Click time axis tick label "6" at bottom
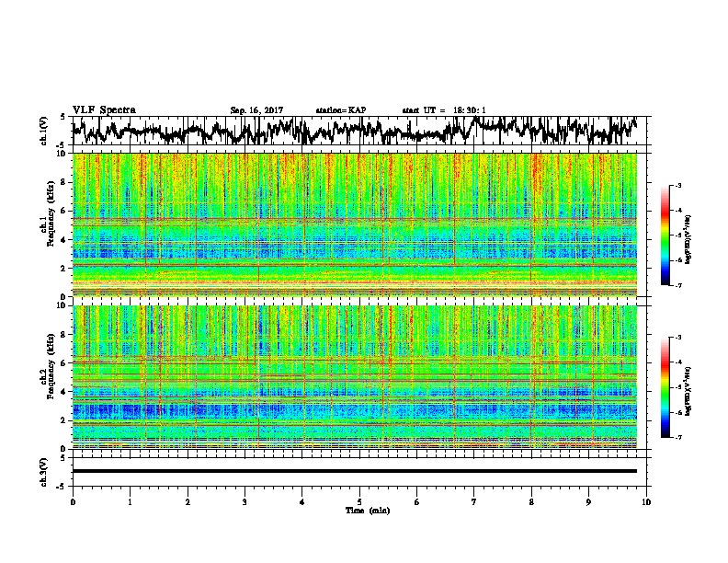Screen dimensions: 728x563 click(x=417, y=502)
